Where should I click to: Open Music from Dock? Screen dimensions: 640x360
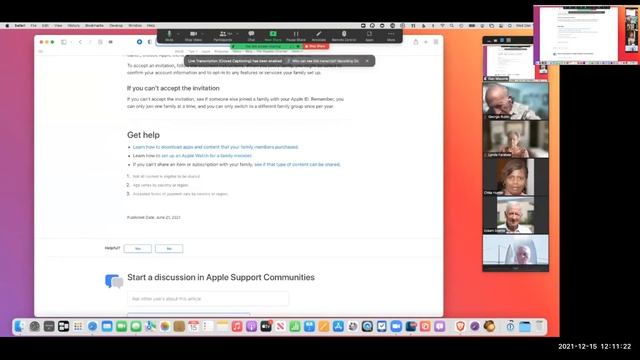(x=237, y=326)
